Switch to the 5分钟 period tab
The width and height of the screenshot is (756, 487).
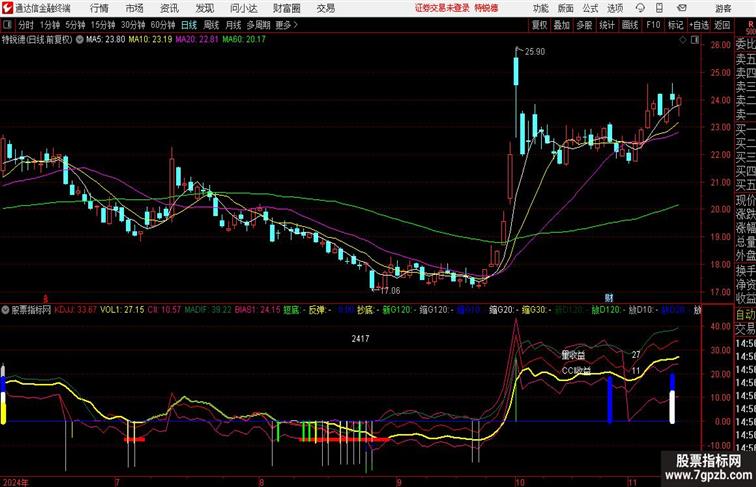75,25
